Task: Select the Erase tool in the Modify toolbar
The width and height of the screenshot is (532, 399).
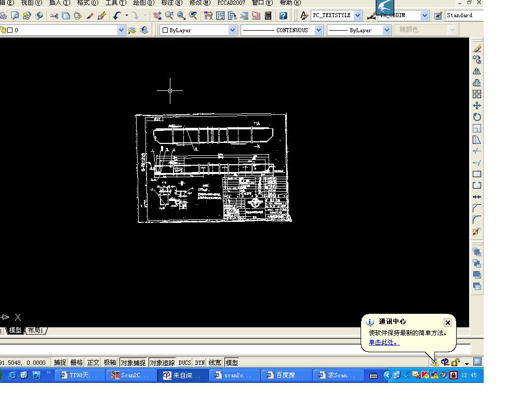Action: click(477, 48)
